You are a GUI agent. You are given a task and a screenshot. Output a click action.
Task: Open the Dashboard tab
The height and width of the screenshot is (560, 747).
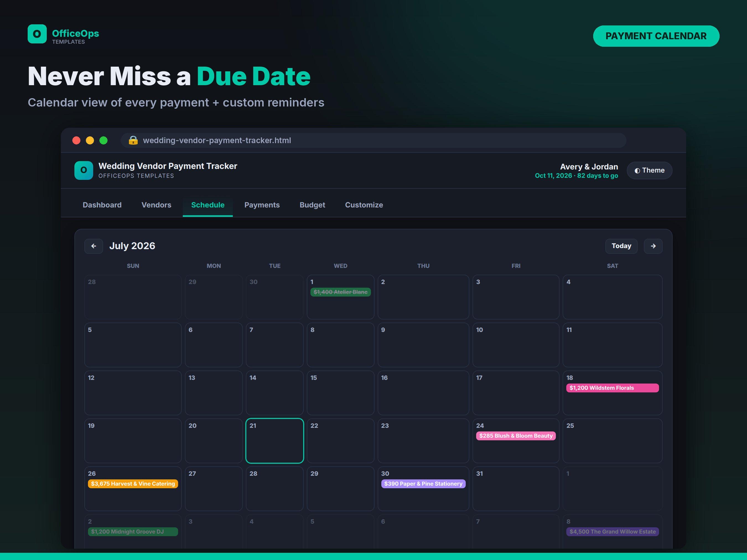pyautogui.click(x=102, y=205)
